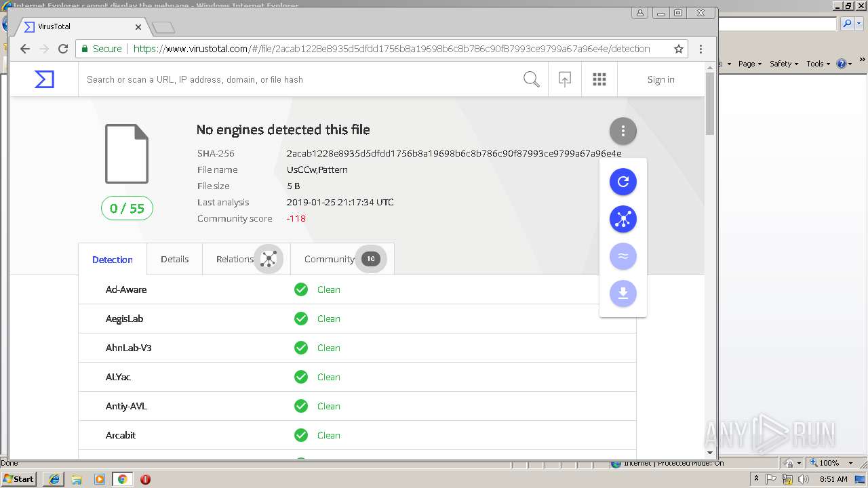Open a new Chrome tab
The height and width of the screenshot is (488, 868).
point(163,28)
